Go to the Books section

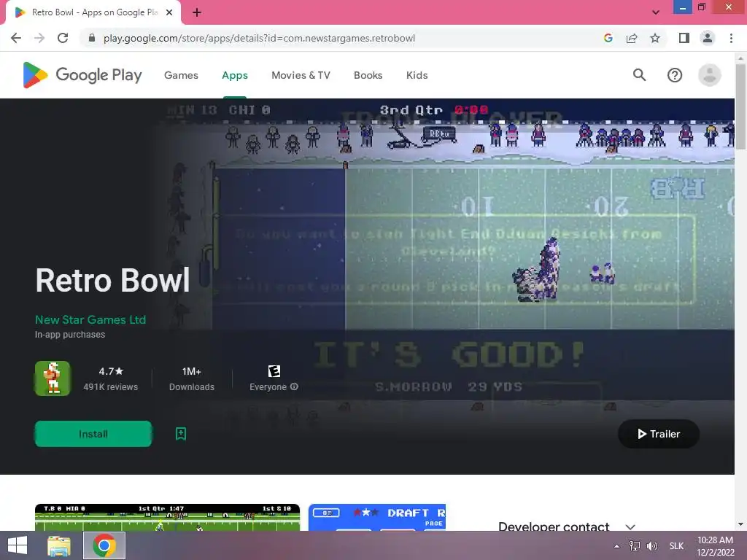point(368,75)
